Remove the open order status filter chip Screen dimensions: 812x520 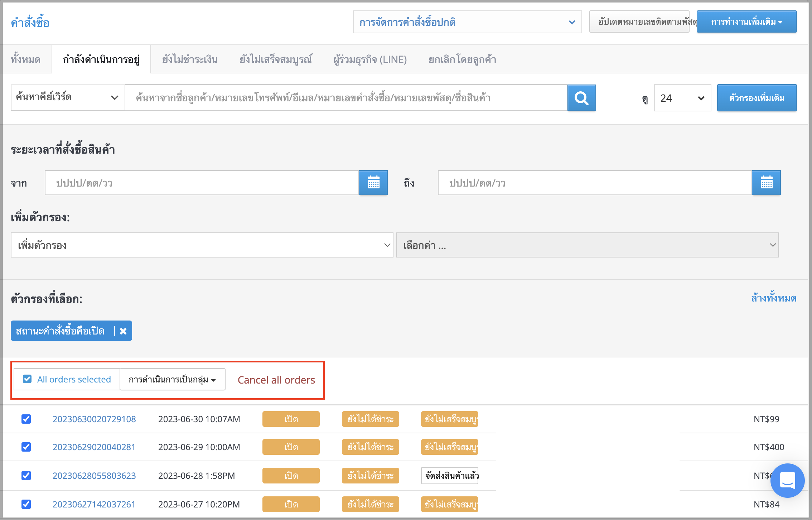click(123, 331)
